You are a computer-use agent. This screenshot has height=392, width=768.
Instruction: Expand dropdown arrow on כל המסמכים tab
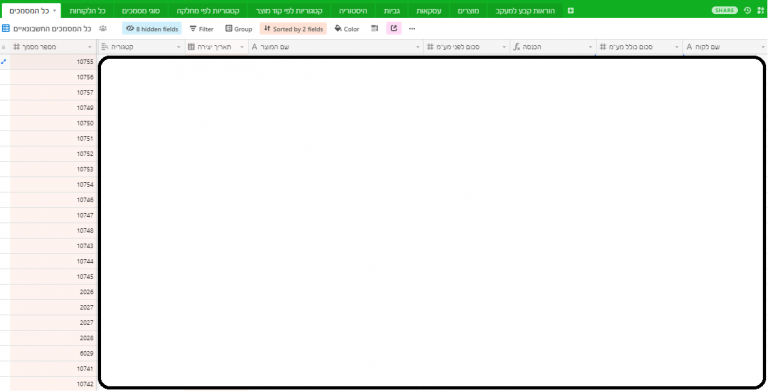point(54,10)
